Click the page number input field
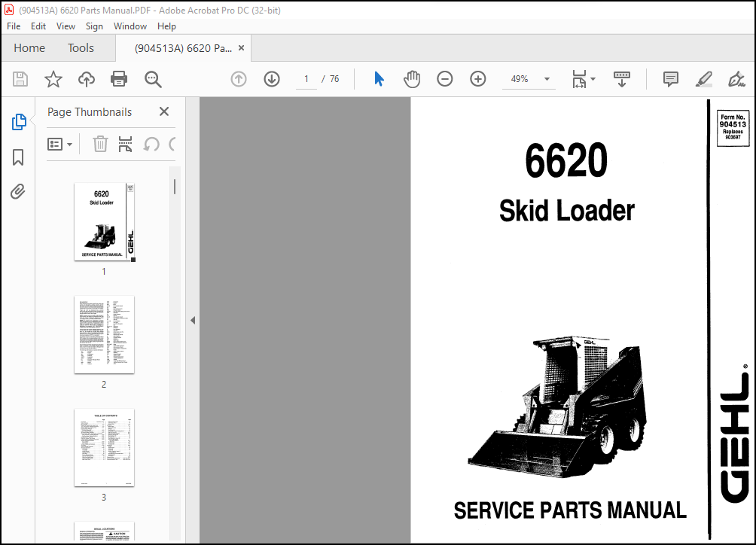 [x=306, y=79]
